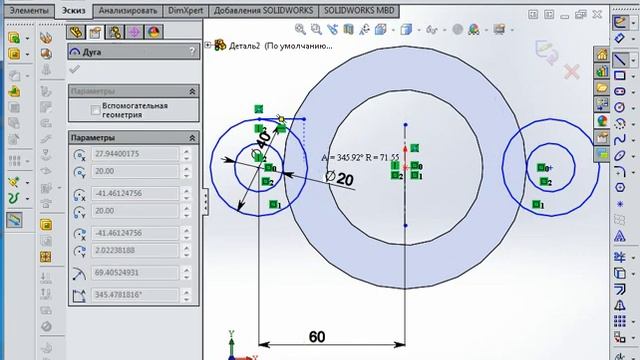Click the Convert Entities tool

tap(620, 273)
